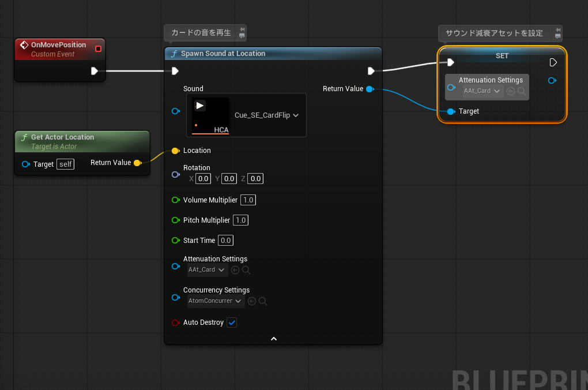Screen dimensions: 588x390
Task: Click Get Actor Location Return Value pin
Action: tap(138, 163)
